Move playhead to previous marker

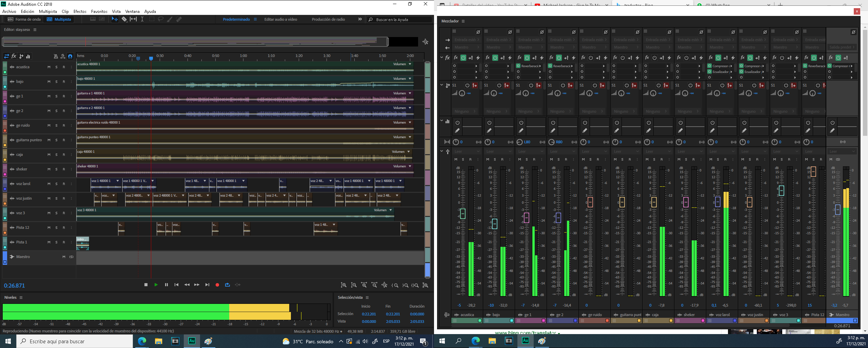(x=176, y=285)
